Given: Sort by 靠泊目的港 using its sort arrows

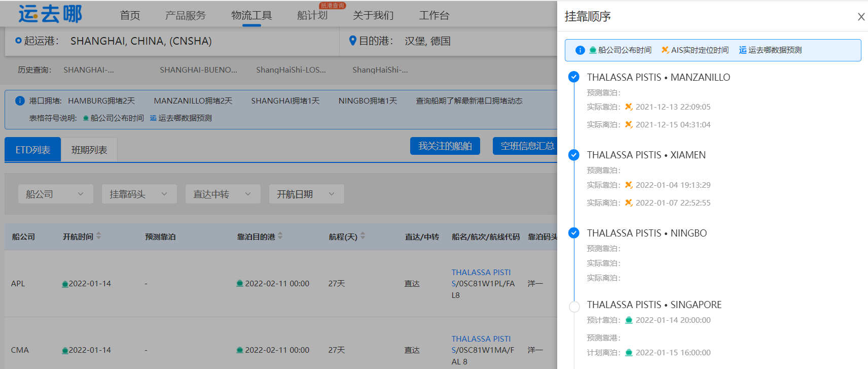Looking at the screenshot, I should (280, 236).
